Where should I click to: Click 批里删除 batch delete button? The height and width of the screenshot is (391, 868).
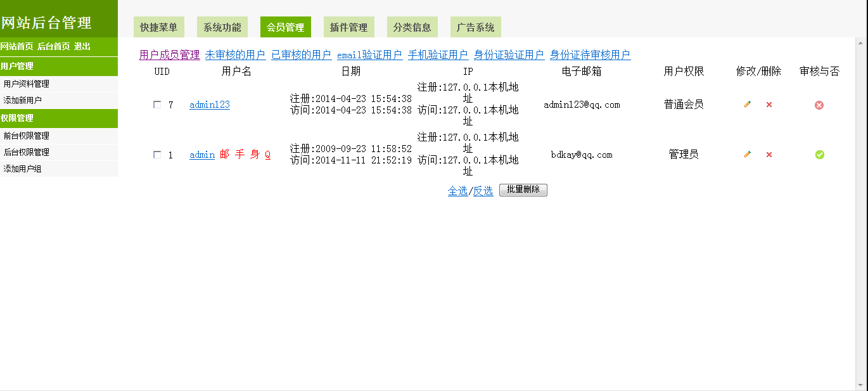(523, 190)
